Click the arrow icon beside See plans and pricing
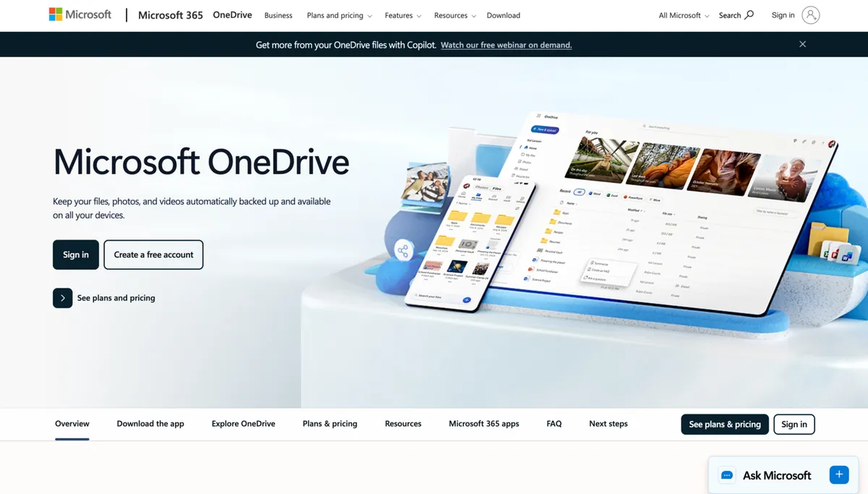Image resolution: width=868 pixels, height=494 pixels. (x=62, y=297)
